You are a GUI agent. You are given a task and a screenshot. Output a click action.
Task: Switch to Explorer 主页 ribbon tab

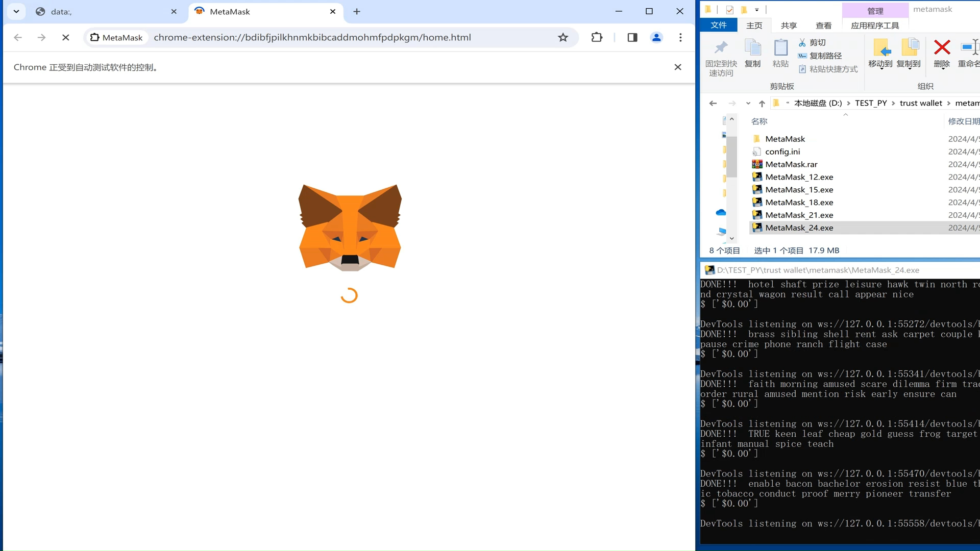click(754, 26)
